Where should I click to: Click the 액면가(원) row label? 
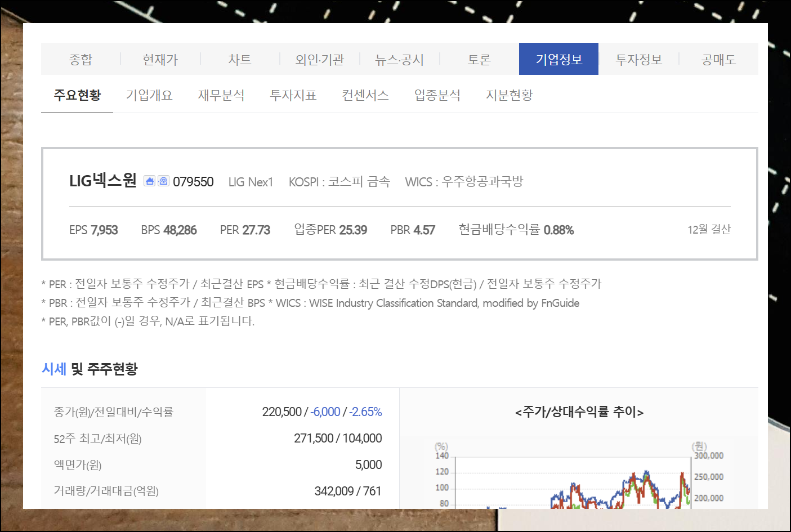78,465
